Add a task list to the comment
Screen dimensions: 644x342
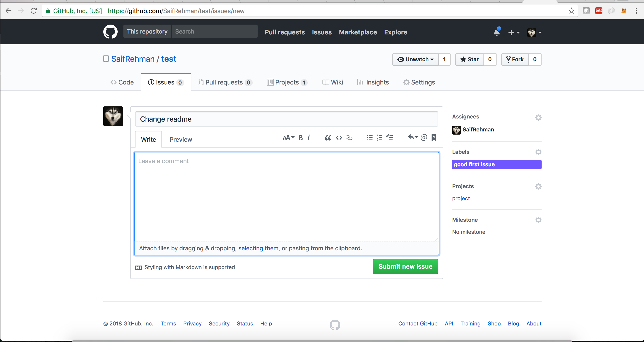(390, 137)
